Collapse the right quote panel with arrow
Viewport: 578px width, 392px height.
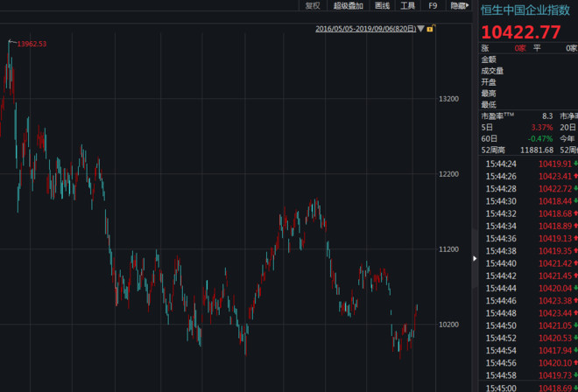click(x=476, y=259)
